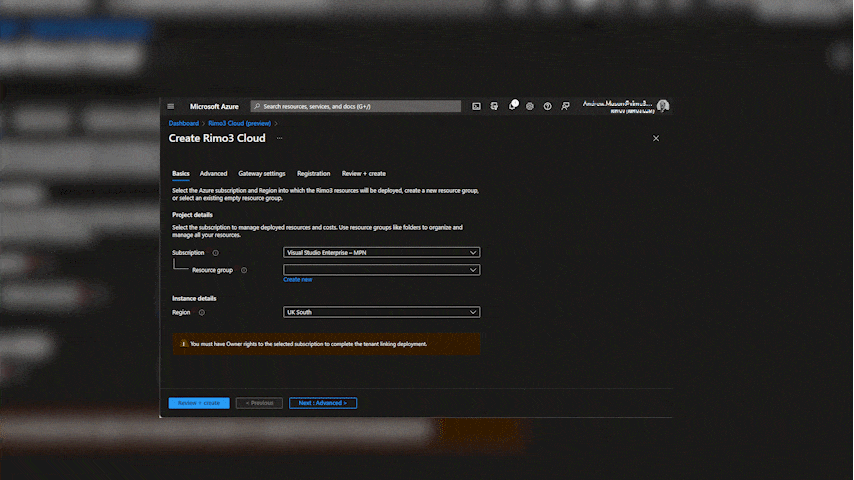Open portal settings gear icon
The width and height of the screenshot is (854, 480).
click(530, 106)
